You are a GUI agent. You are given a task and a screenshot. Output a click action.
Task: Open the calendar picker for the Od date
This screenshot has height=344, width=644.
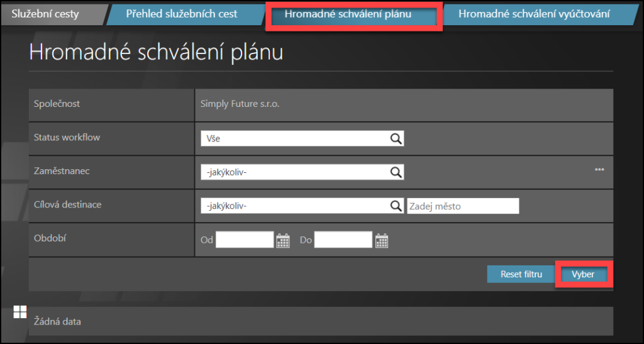(283, 240)
